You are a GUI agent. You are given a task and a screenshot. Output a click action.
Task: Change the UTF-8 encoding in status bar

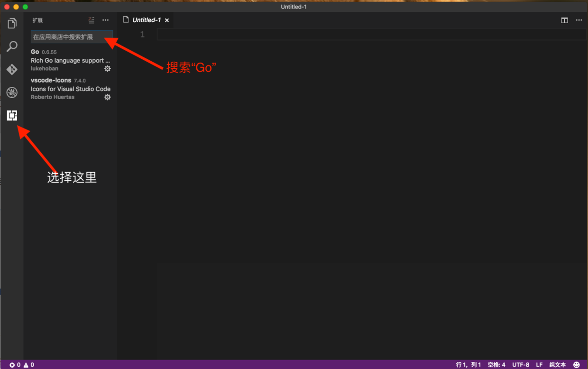[521, 365]
